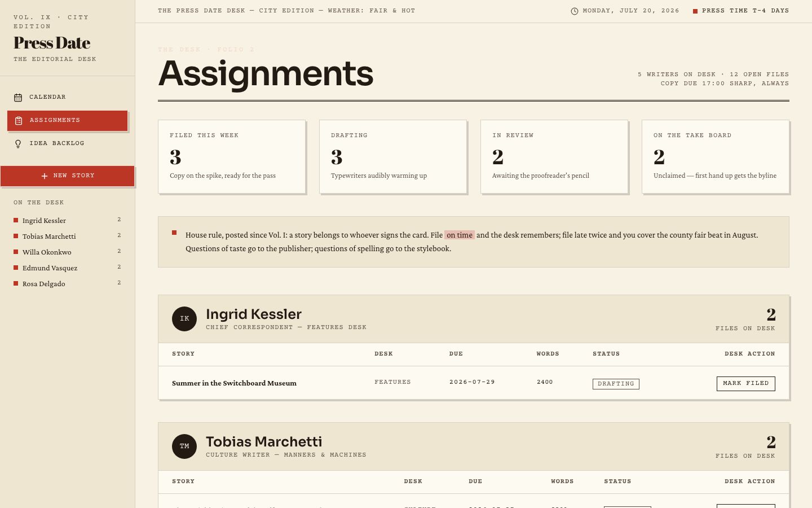Click the due date 2026-07-29
812x508 pixels.
pyautogui.click(x=472, y=382)
